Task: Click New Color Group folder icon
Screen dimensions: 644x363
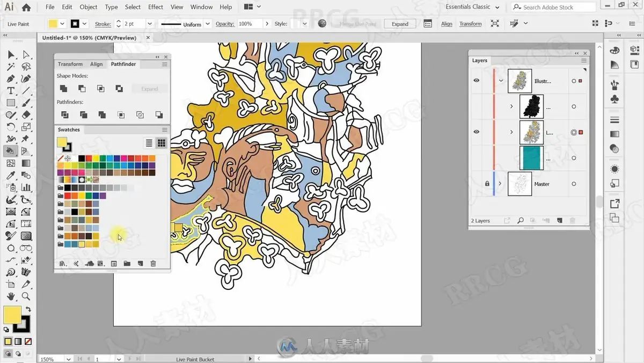Action: pos(127,264)
